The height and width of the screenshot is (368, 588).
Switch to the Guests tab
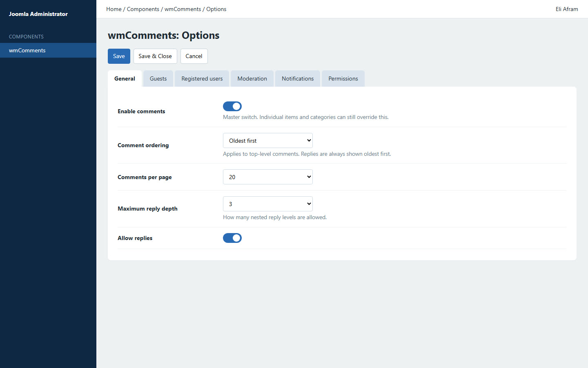pos(158,79)
